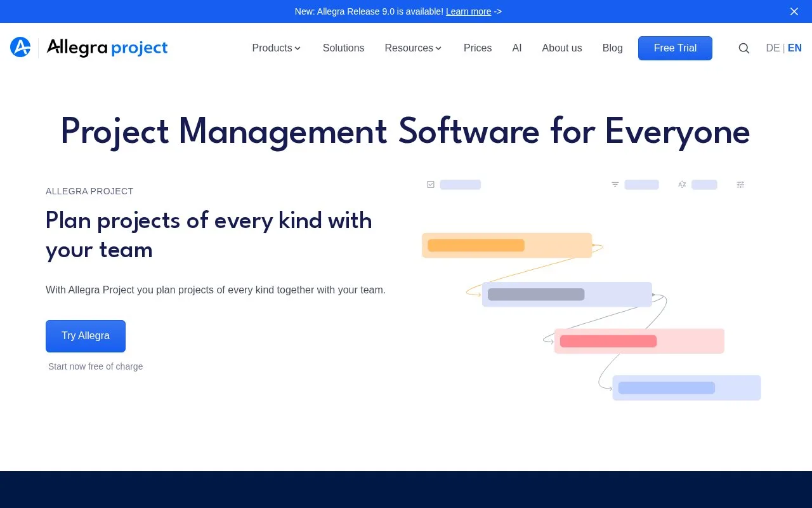The image size is (812, 508).
Task: Open the Blog link
Action: click(x=612, y=48)
